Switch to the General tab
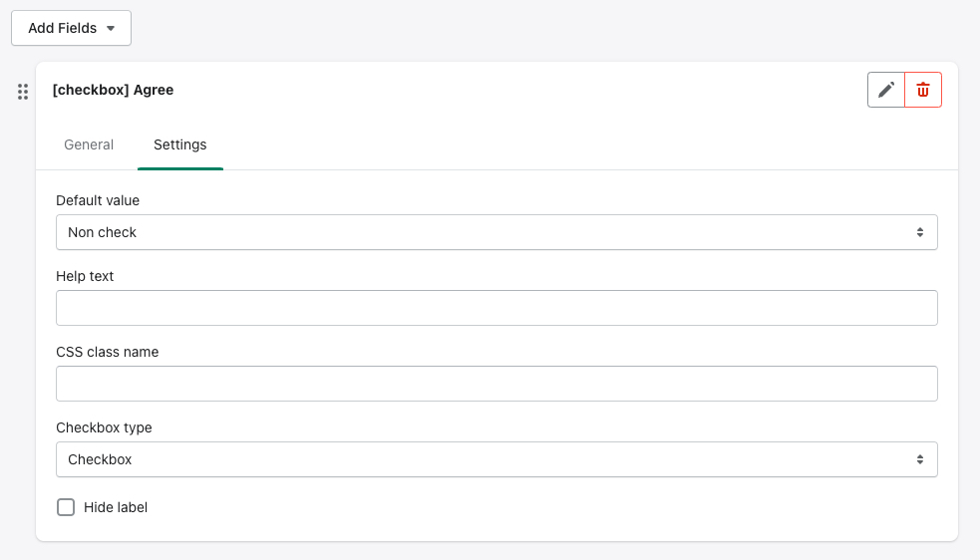This screenshot has width=980, height=560. (x=89, y=144)
